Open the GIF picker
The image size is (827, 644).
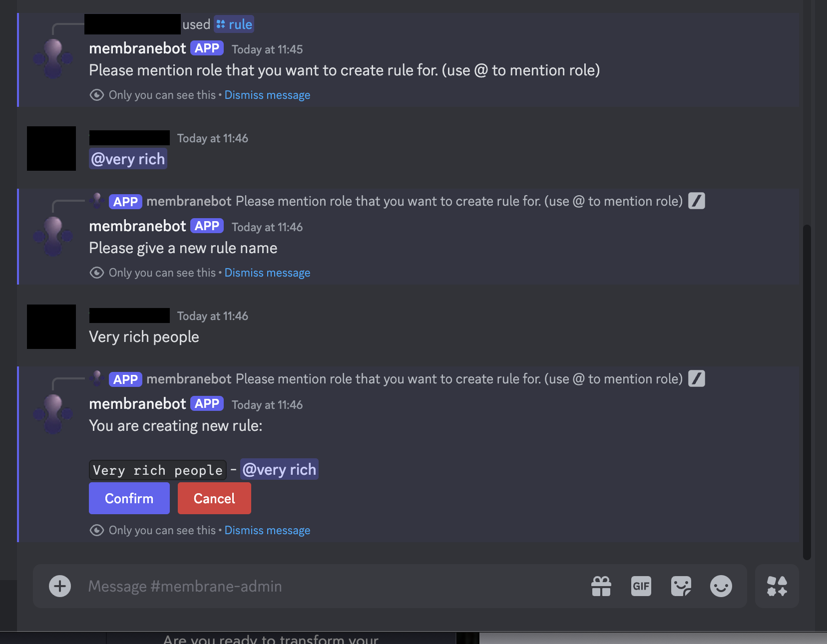(x=641, y=586)
